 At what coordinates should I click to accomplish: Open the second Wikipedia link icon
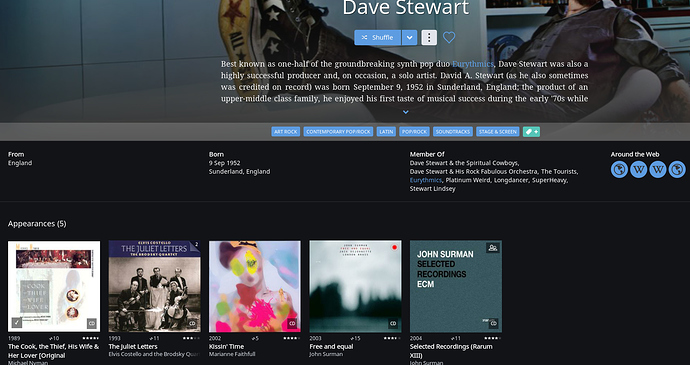658,170
